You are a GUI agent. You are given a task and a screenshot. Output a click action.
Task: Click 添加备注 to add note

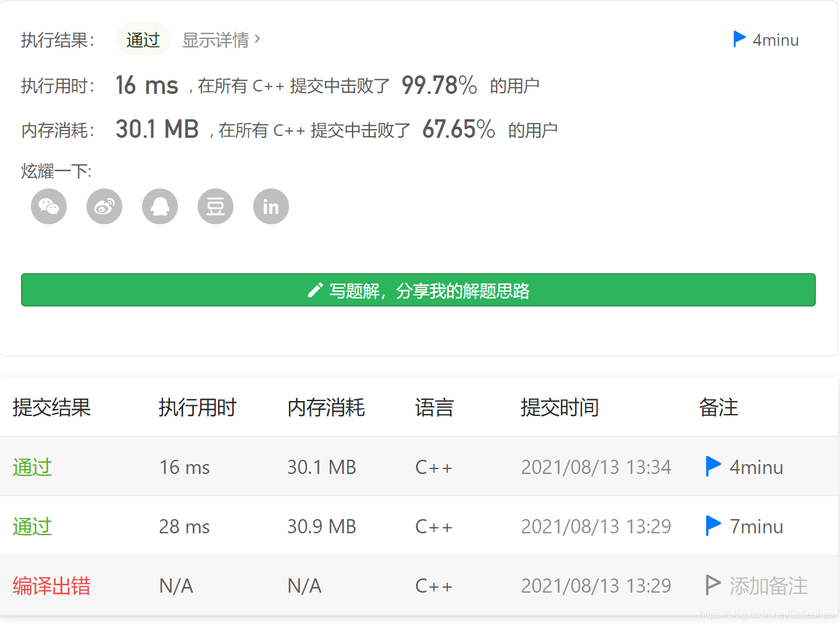pos(768,586)
